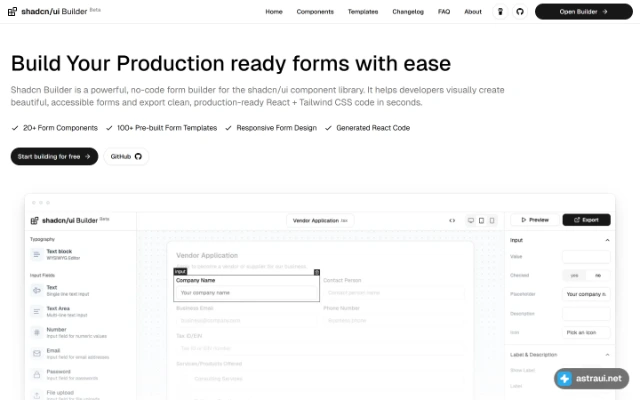
Task: Click the Phone Number input field
Action: pyautogui.click(x=394, y=320)
